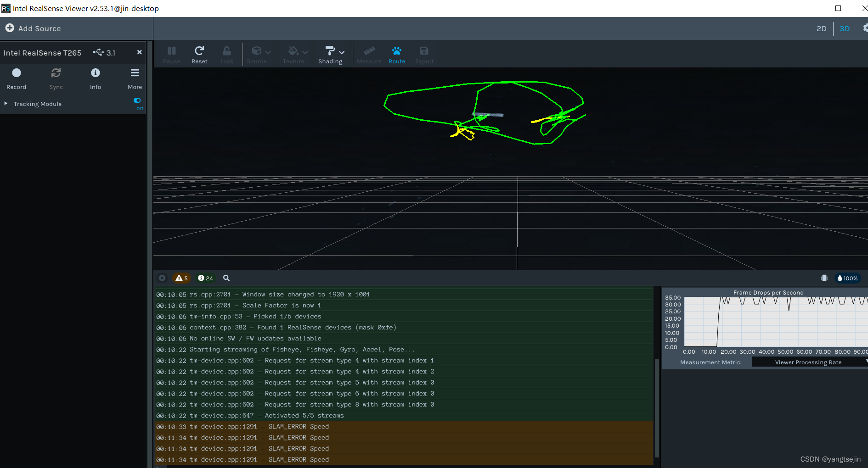Close the Intel RealSense T265 device panel
The image size is (868, 468).
click(x=139, y=52)
